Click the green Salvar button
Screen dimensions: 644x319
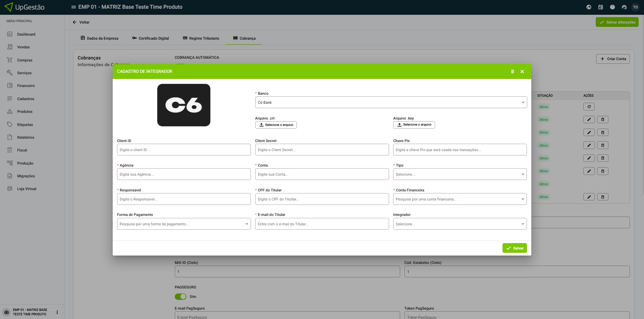click(x=515, y=248)
